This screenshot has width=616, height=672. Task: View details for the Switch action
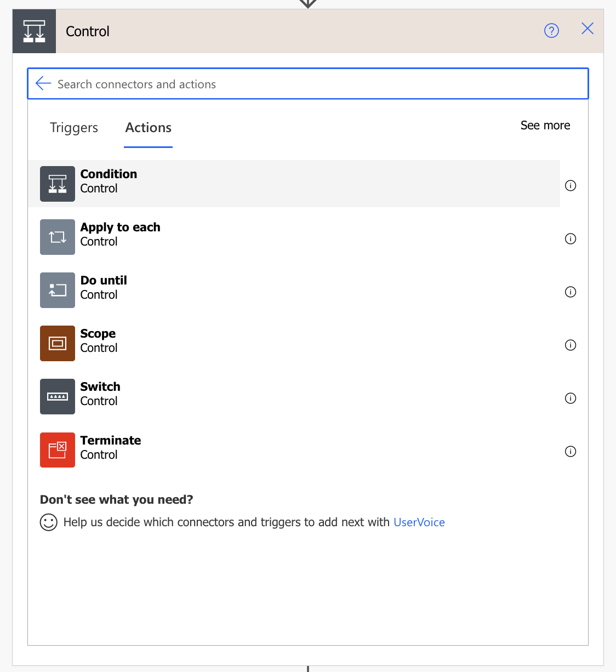click(571, 398)
